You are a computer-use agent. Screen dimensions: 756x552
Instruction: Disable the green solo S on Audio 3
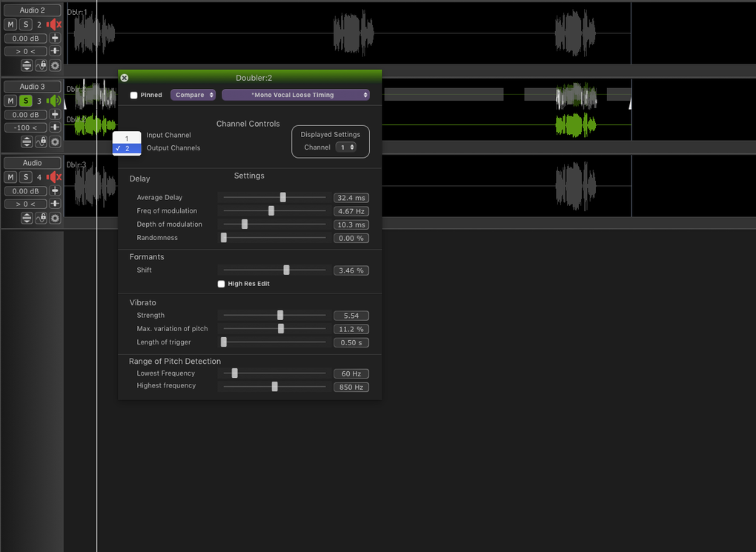pyautogui.click(x=26, y=101)
